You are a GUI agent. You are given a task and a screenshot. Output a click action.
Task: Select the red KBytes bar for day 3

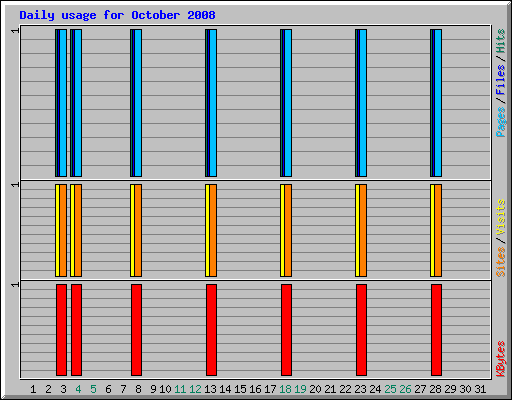click(x=62, y=330)
